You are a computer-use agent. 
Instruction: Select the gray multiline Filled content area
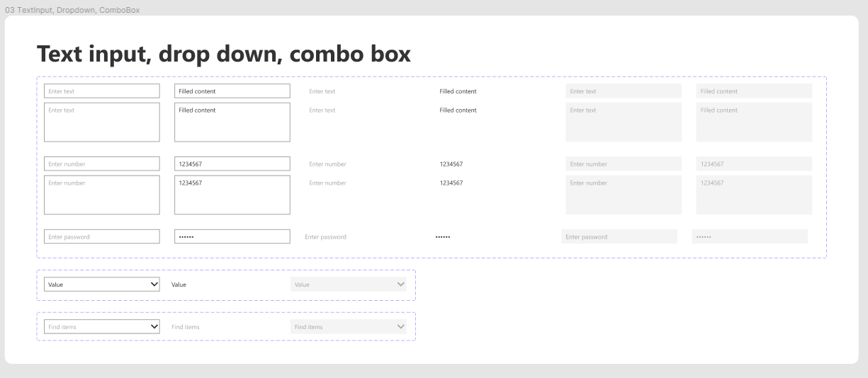(x=754, y=122)
